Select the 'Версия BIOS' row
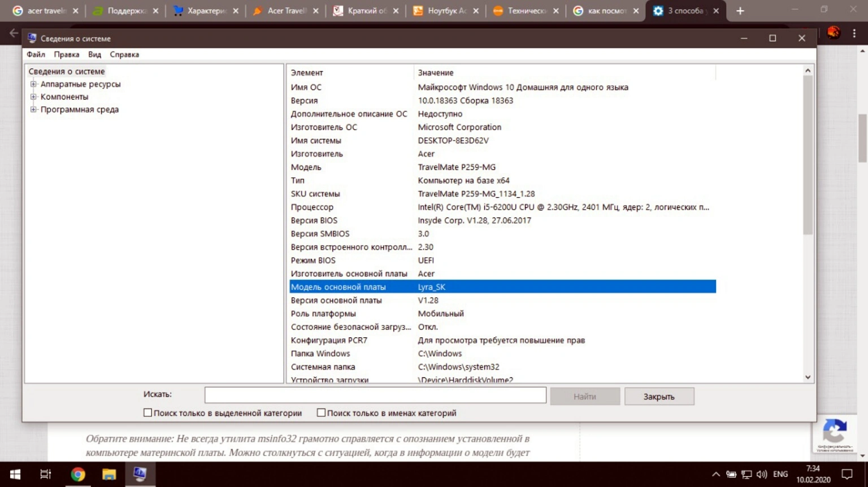 502,220
